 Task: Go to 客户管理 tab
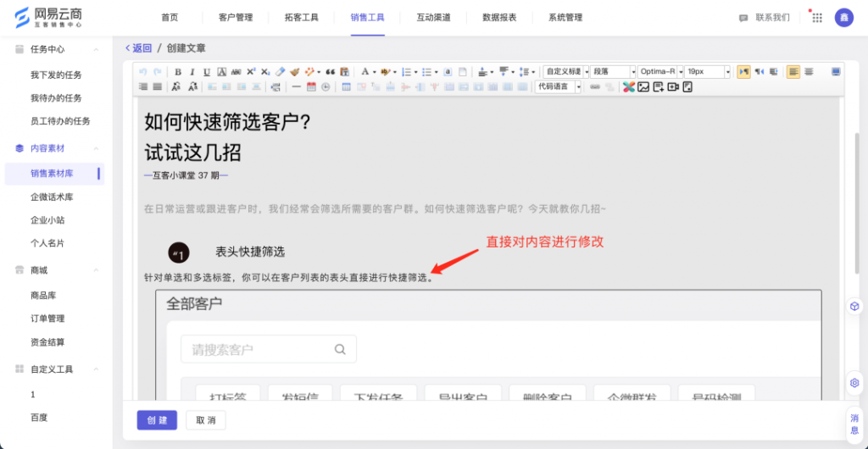(236, 18)
